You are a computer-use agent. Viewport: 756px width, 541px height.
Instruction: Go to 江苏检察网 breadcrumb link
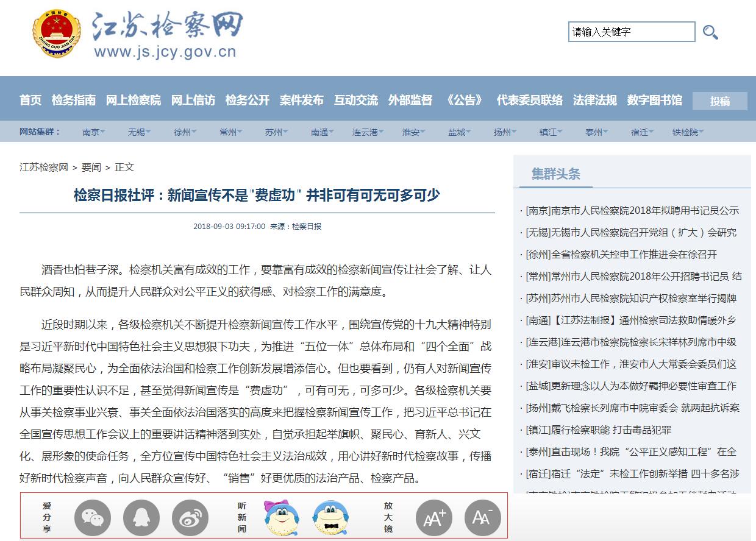tap(44, 167)
